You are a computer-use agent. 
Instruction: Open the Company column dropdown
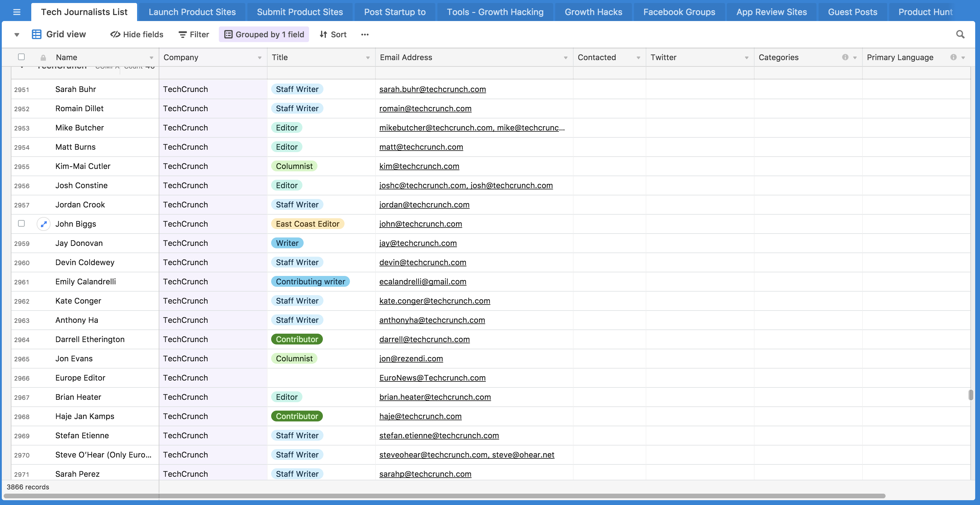click(x=260, y=58)
